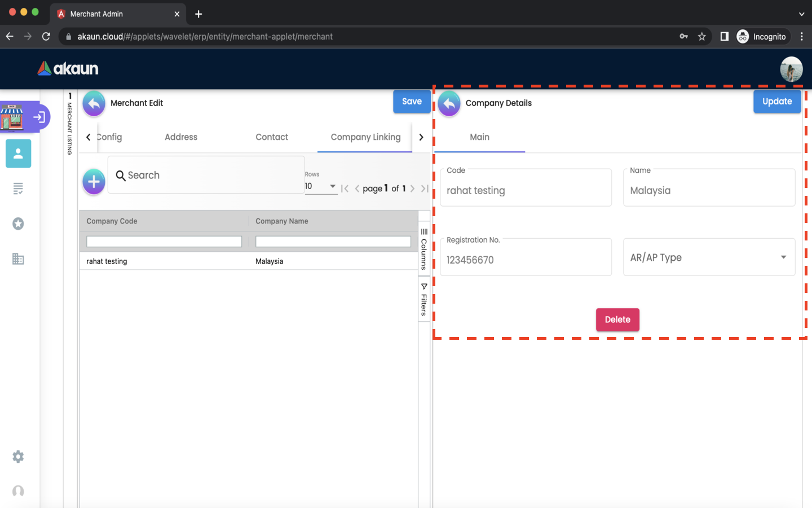Click the Update button
The width and height of the screenshot is (812, 508).
tap(777, 102)
